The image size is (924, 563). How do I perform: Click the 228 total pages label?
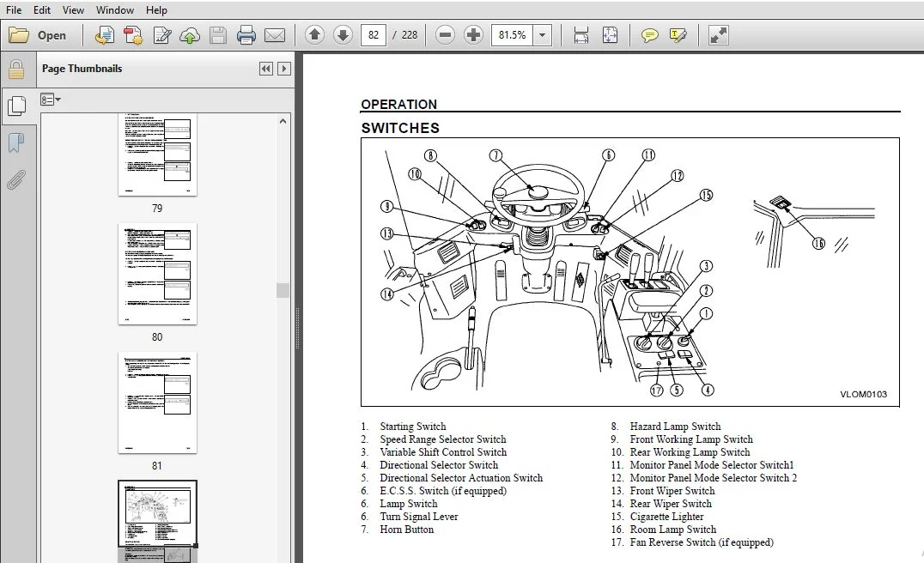[409, 35]
